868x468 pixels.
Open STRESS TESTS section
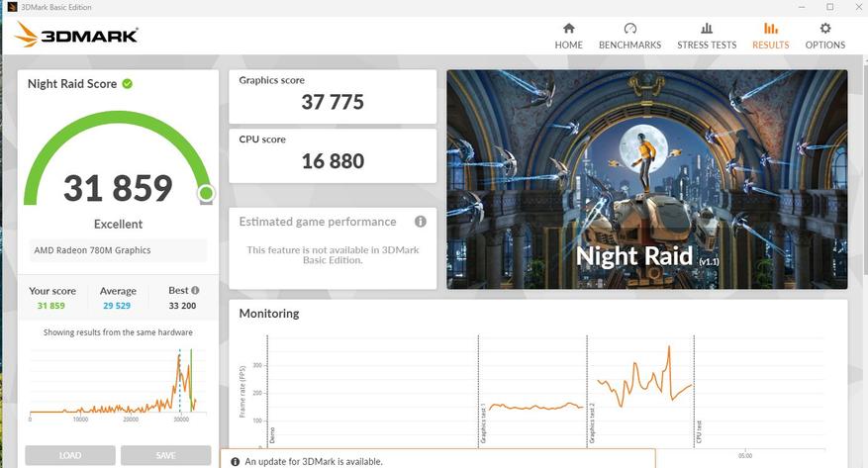click(x=707, y=37)
